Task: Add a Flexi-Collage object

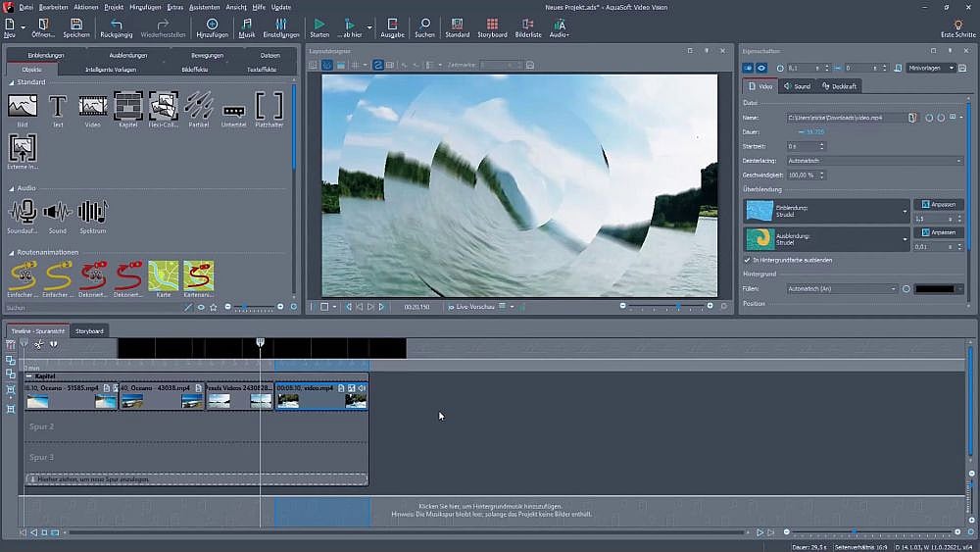Action: click(164, 106)
